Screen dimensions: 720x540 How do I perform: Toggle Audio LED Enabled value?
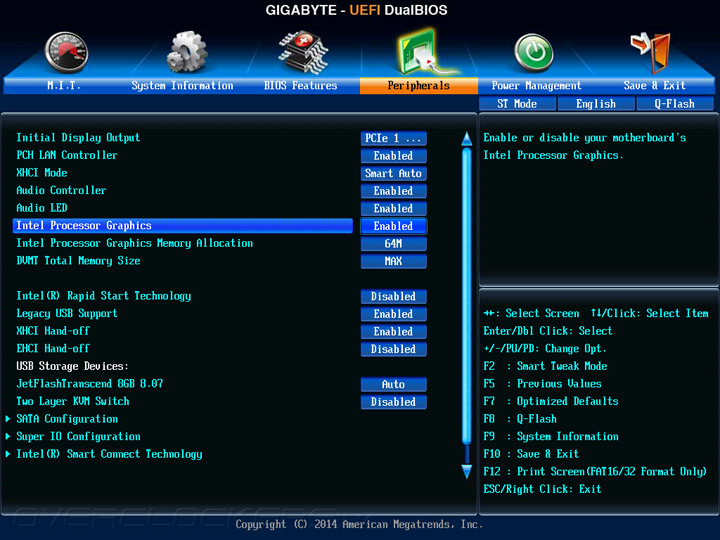coord(394,208)
